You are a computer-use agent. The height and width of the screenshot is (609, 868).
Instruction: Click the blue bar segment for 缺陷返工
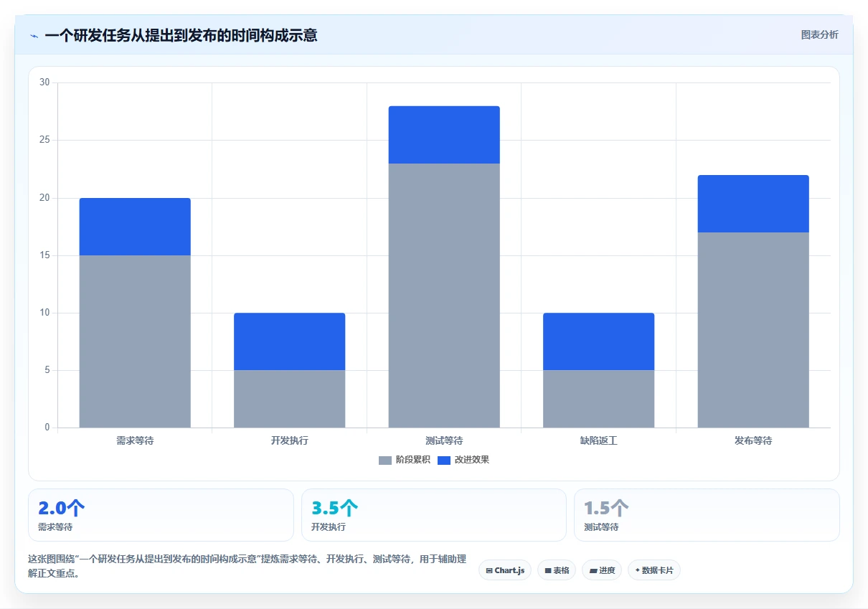(598, 341)
